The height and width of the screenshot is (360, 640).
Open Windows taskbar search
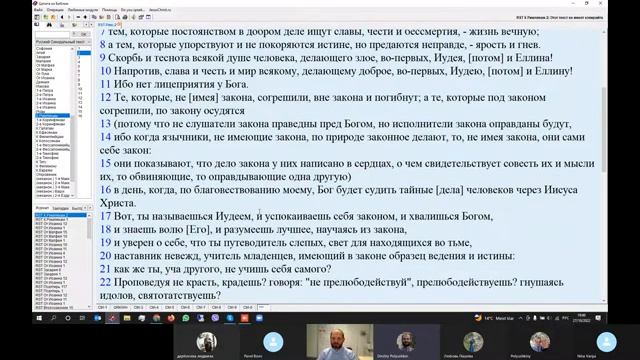pyautogui.click(x=53, y=318)
